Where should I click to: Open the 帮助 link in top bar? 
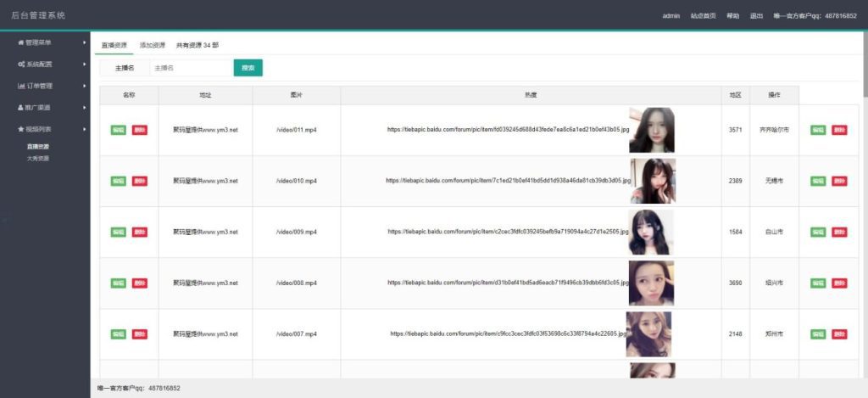[x=732, y=16]
